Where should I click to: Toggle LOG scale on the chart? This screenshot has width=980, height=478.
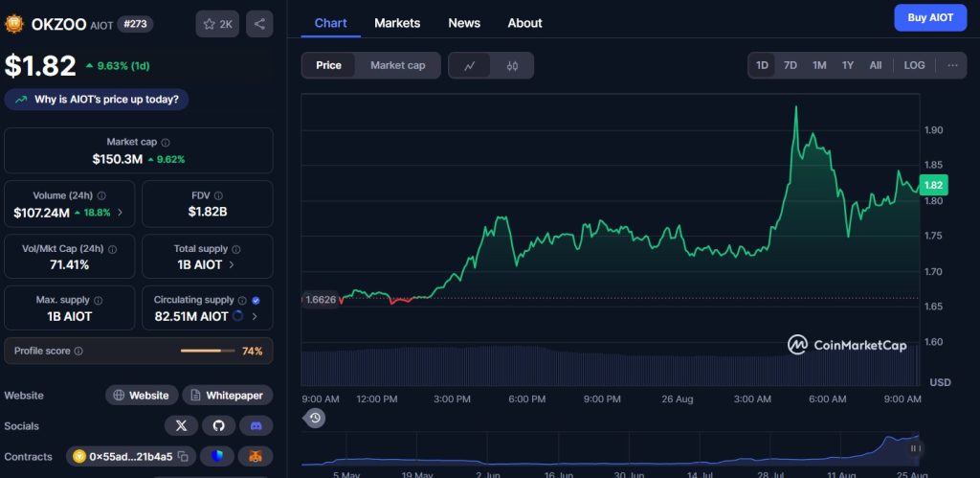pos(914,65)
